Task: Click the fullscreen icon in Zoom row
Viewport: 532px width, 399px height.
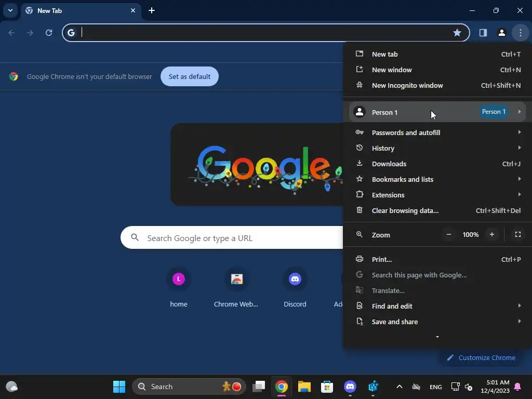Action: point(518,234)
